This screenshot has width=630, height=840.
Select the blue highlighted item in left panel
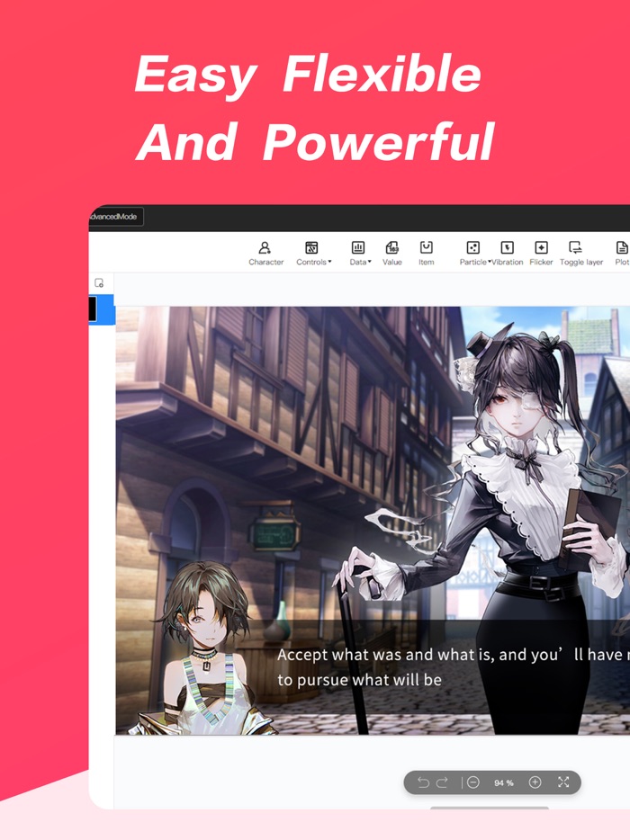(102, 309)
